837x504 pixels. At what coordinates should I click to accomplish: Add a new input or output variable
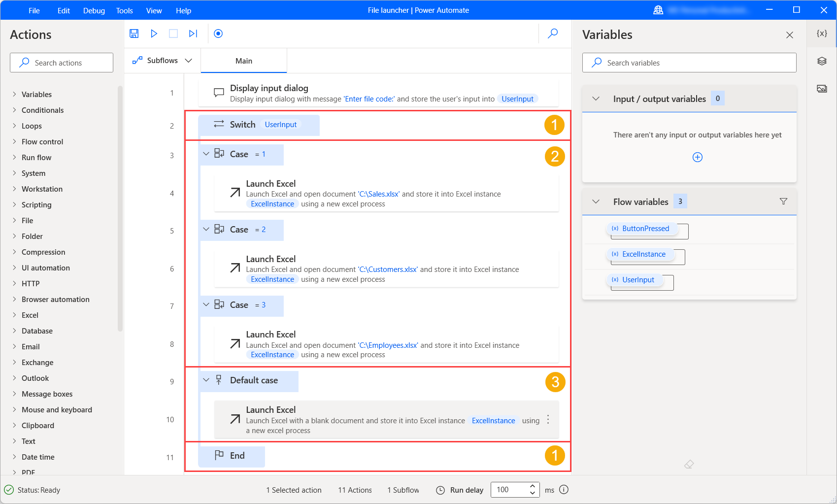(698, 157)
